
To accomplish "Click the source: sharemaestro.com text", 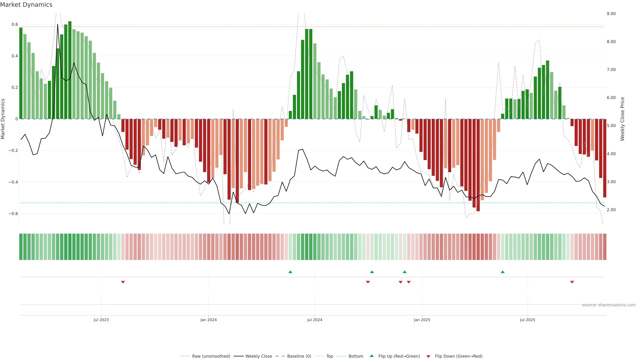I will click(x=609, y=305).
